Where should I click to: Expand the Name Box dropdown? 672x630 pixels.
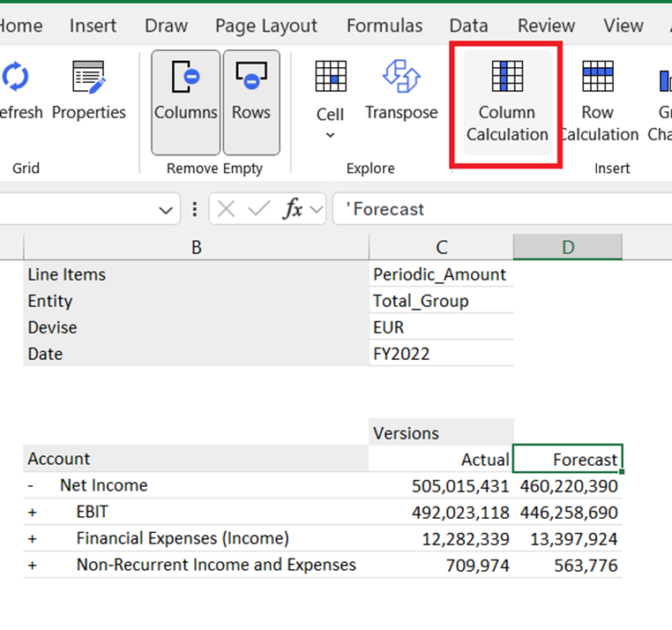165,210
